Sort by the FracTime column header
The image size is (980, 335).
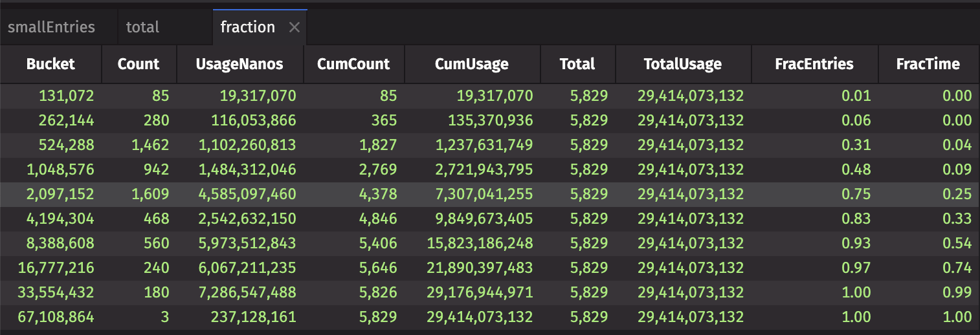pyautogui.click(x=928, y=64)
